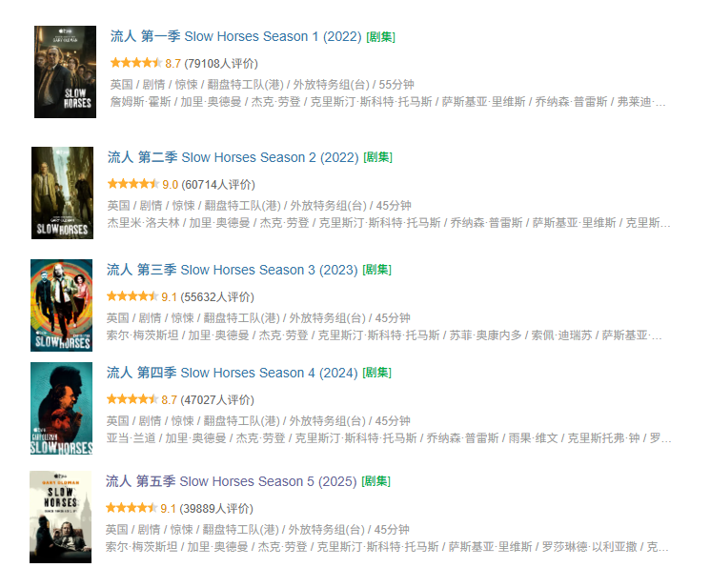Screen dimensions: 710x588
Task: Open the Slow Horses Season 5 poster
Action: click(x=61, y=517)
